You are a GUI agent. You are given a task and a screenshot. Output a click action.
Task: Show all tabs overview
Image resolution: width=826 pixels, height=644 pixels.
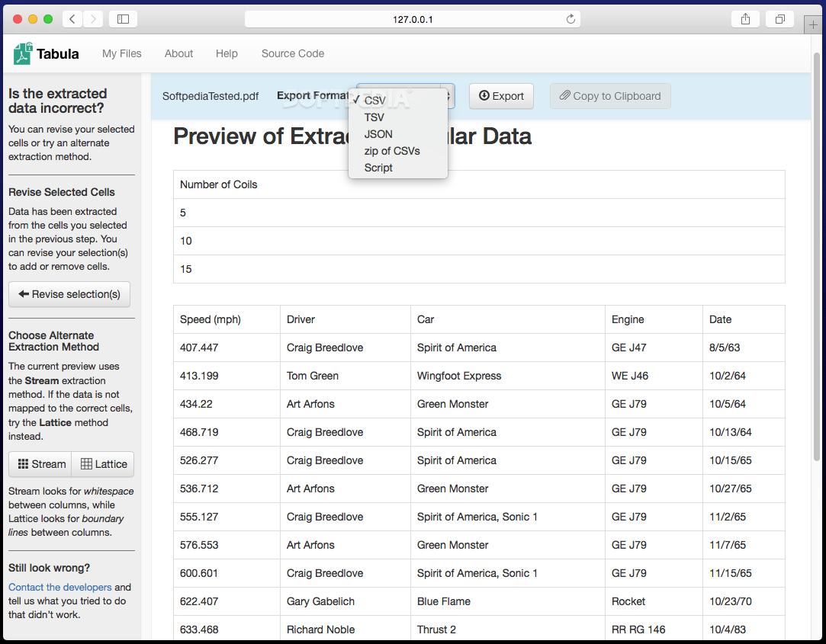tap(780, 20)
